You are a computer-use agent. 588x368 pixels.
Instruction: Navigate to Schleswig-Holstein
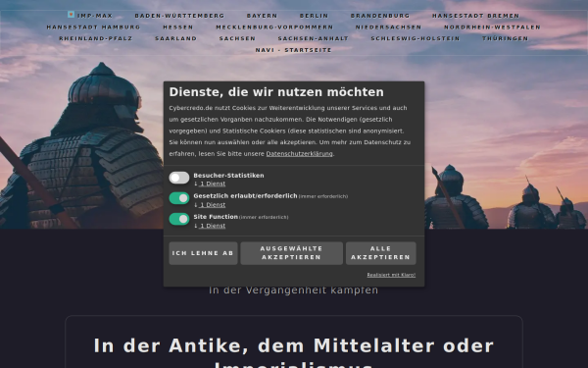tap(416, 38)
